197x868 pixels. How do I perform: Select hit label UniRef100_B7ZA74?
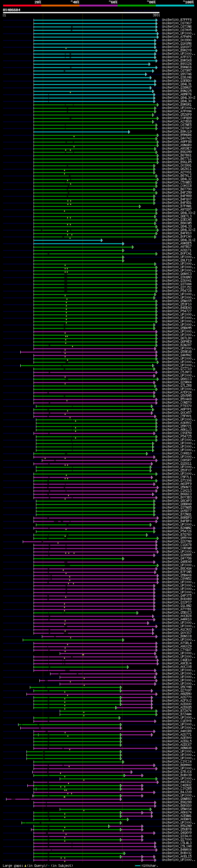pos(177,711)
